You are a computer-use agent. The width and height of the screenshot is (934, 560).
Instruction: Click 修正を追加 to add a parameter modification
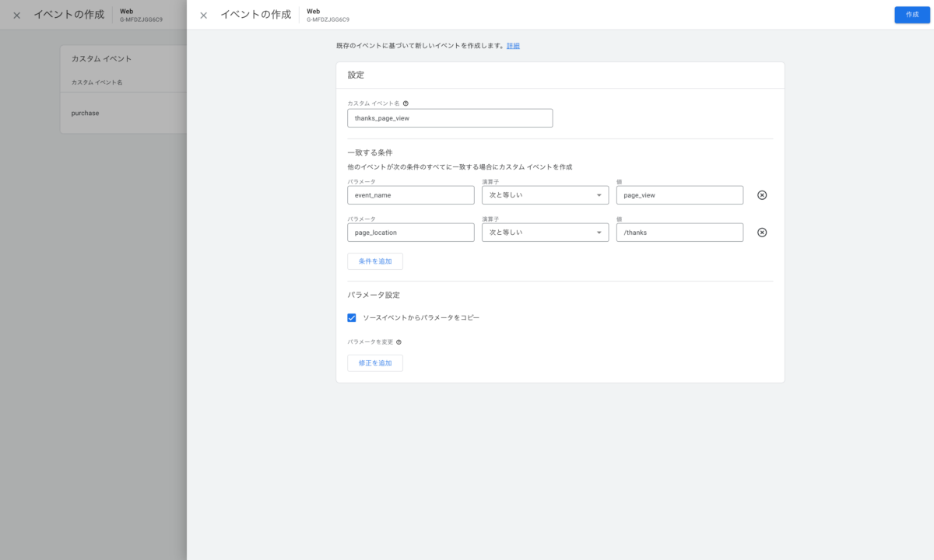click(375, 362)
